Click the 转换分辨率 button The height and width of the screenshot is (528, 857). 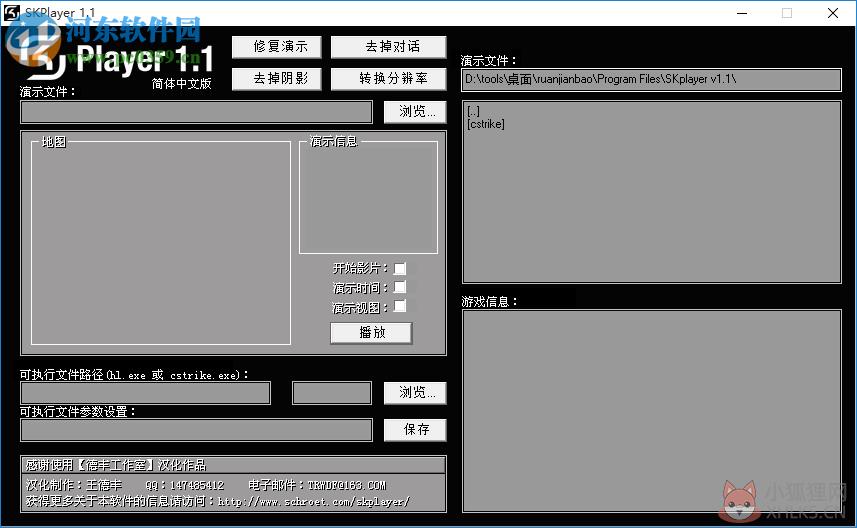click(389, 79)
